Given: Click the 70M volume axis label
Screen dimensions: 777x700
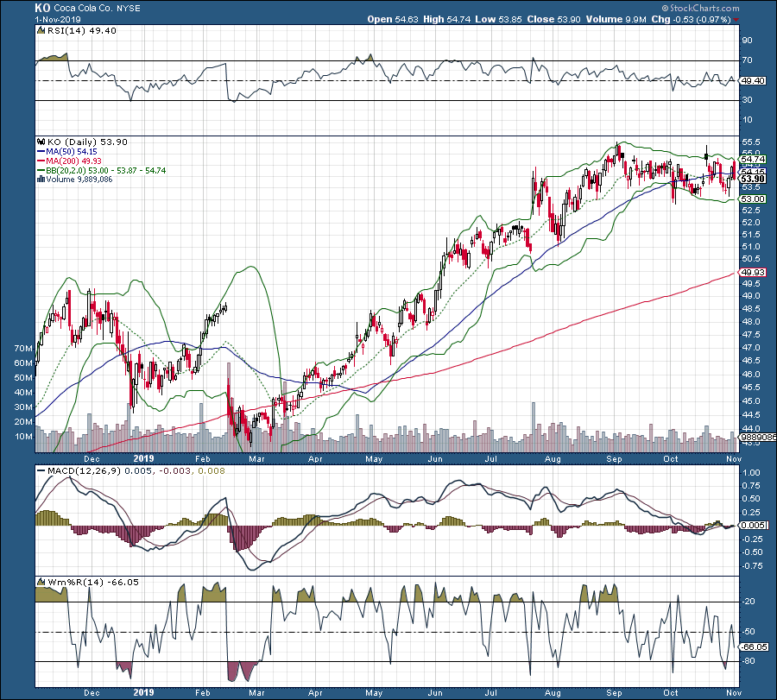Looking at the screenshot, I should 24,349.
